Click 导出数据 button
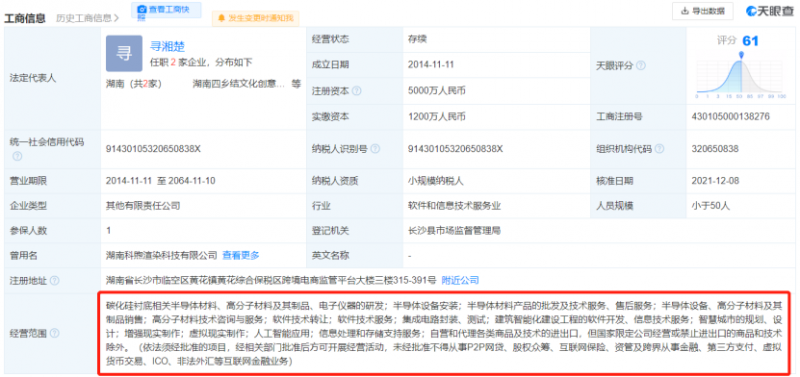 click(703, 11)
